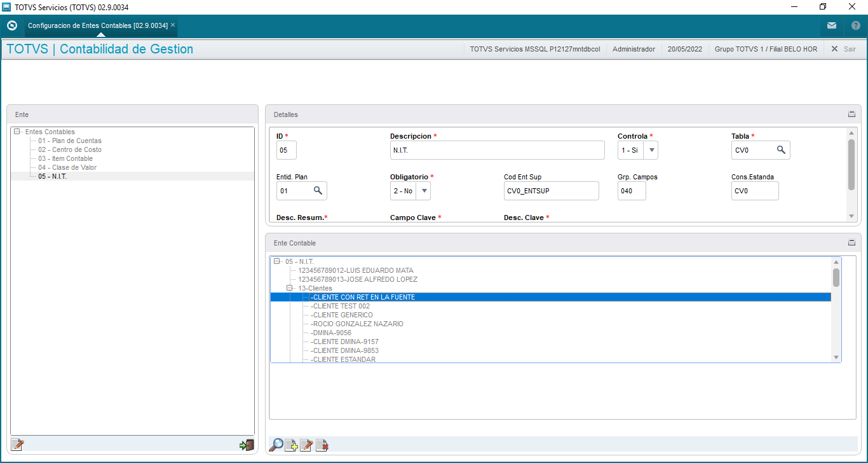868x463 pixels.
Task: Open the Controla dropdown
Action: tap(651, 150)
